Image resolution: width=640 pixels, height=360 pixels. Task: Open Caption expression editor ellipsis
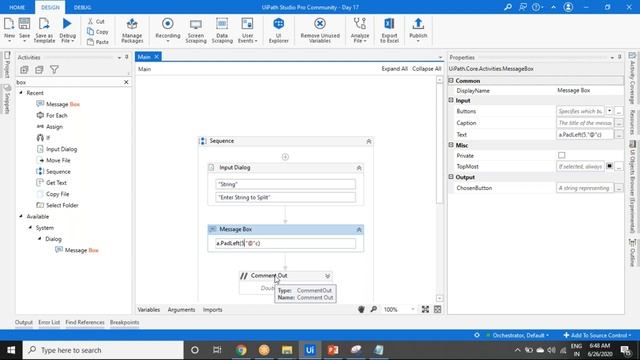(x=619, y=122)
